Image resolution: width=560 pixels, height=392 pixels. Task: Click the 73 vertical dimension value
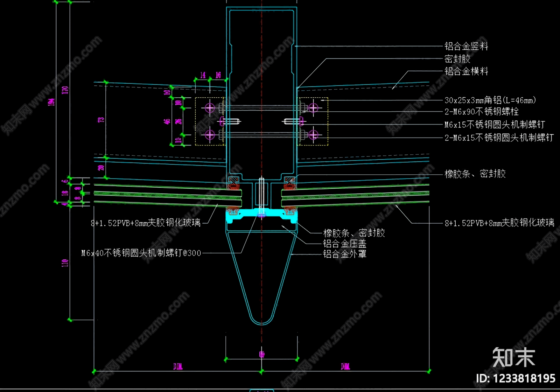click(x=101, y=120)
